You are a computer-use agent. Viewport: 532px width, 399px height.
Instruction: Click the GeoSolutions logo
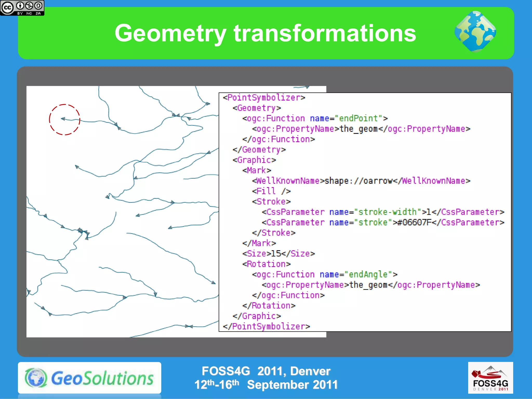point(89,378)
